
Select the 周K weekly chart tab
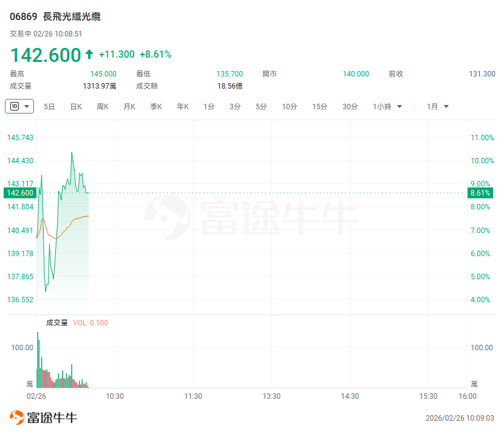[103, 107]
